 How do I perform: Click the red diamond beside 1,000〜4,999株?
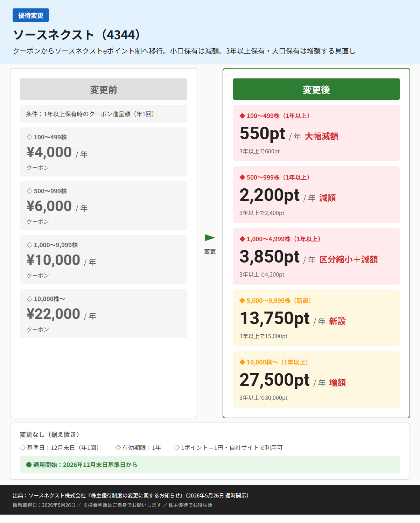242,239
